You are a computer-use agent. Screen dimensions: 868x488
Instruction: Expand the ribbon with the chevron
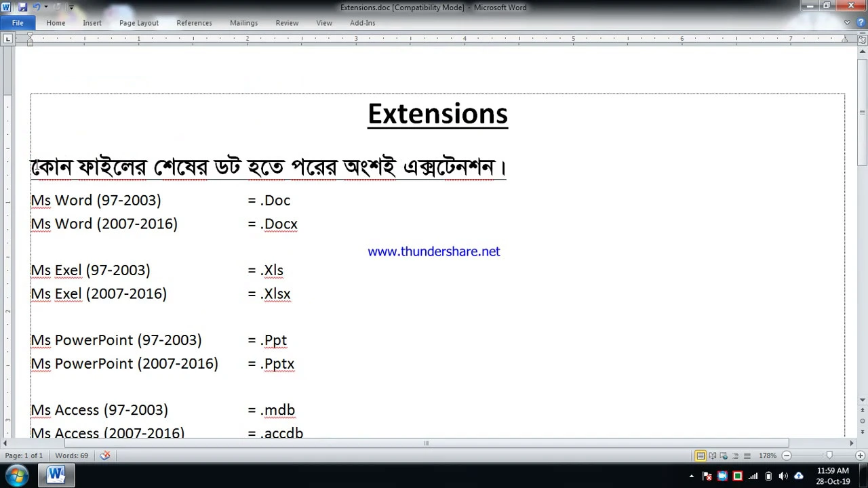coord(847,22)
